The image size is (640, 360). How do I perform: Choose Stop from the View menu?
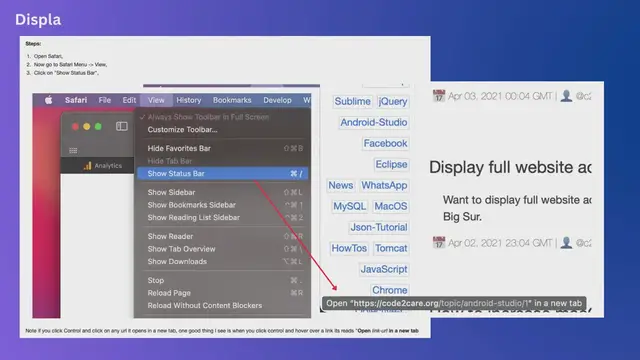[x=222, y=280]
